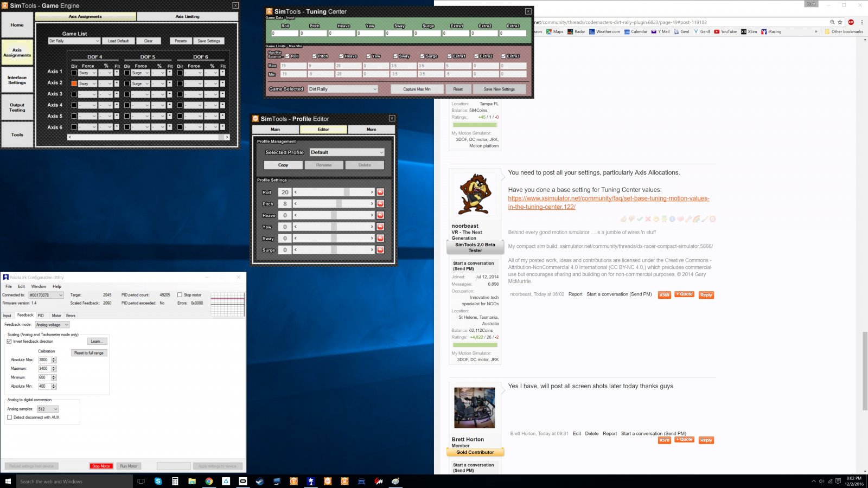868x488 pixels.
Task: Open the More tab in Profile Editor
Action: 371,130
